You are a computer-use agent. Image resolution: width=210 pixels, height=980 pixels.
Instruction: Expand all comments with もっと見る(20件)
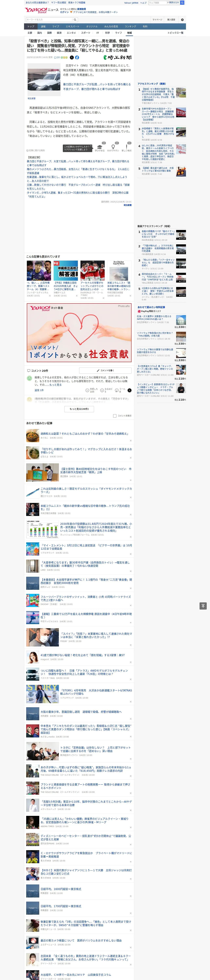coord(79,409)
